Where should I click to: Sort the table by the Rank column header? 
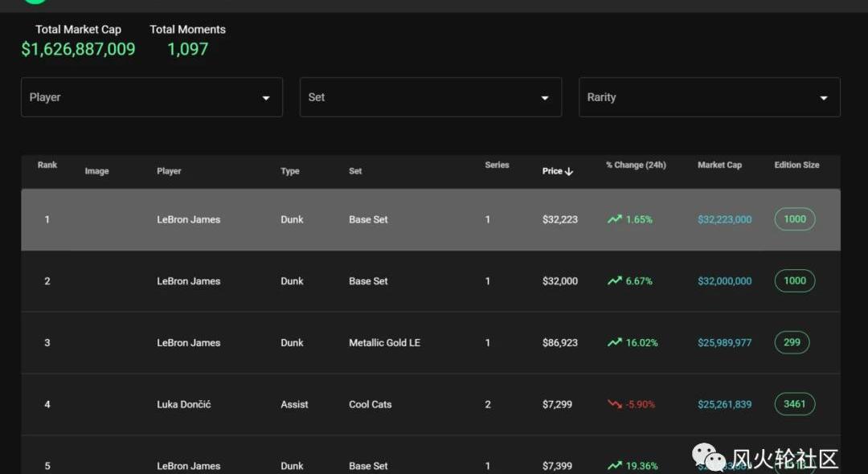coord(47,165)
